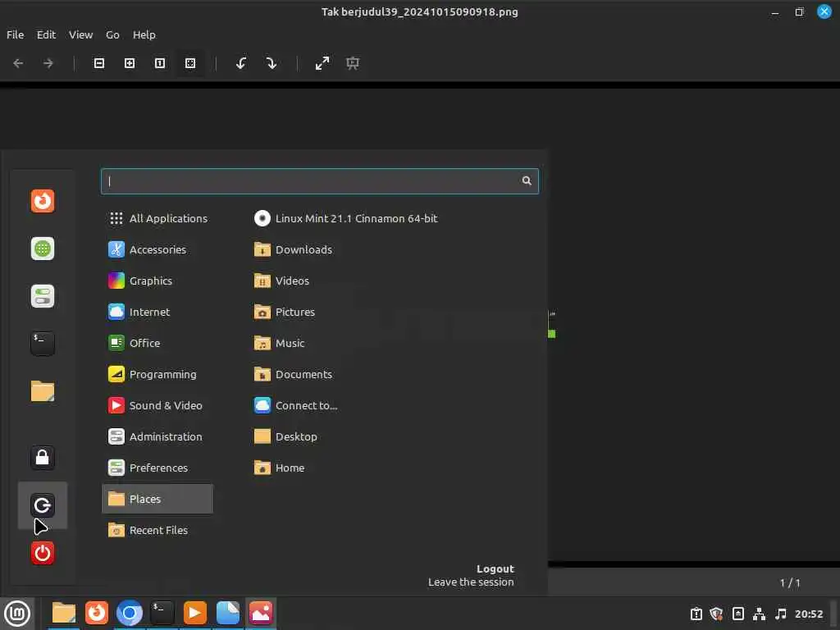Open Files from the taskbar
840x630 pixels.
pyautogui.click(x=64, y=613)
